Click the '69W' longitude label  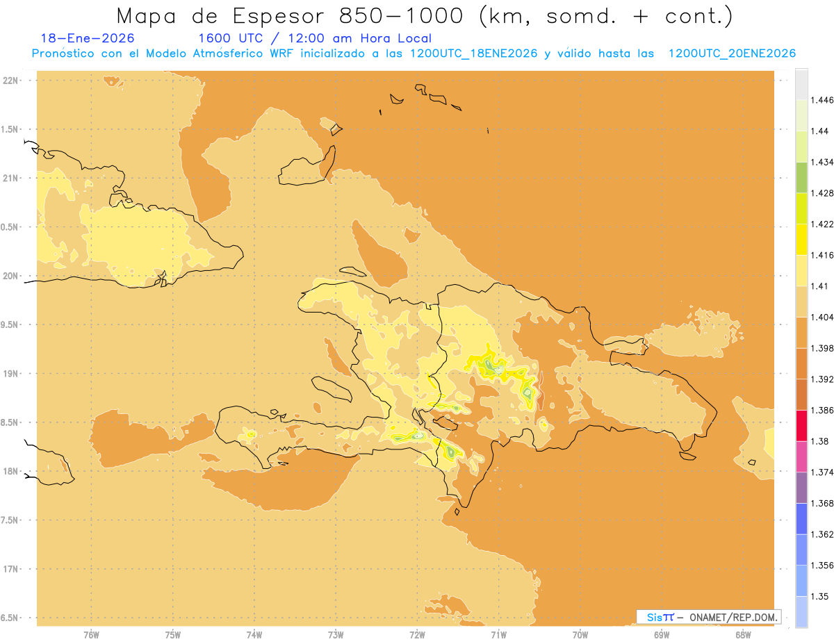(x=662, y=634)
